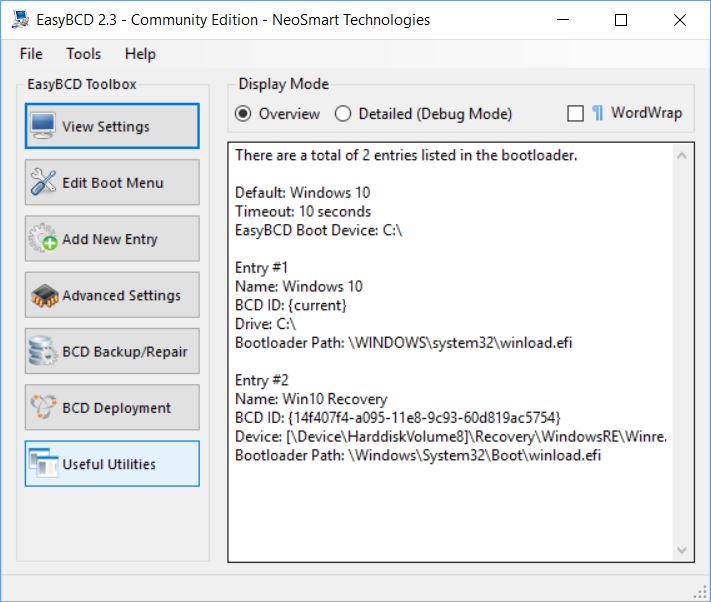Click the 'Timeout: 10 seconds' line
711x602 pixels.
303,212
